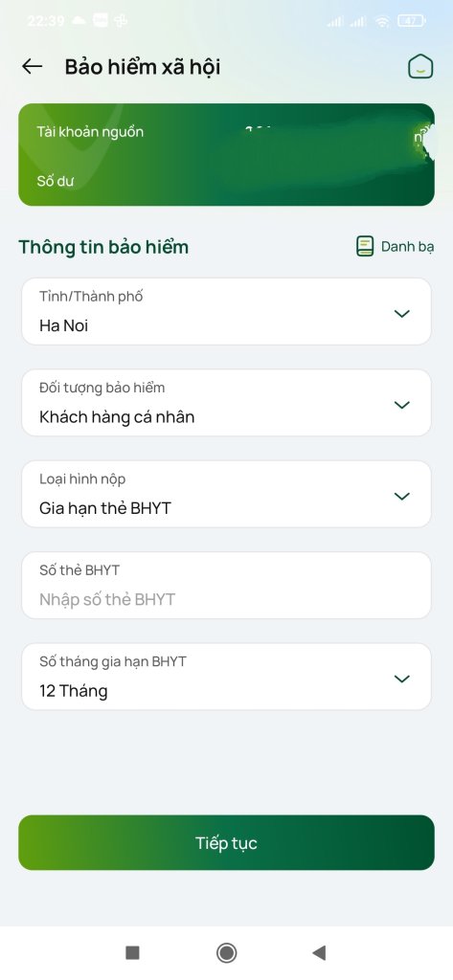Viewport: 453px width, 980px height.
Task: Open the Danh bạ link
Action: [x=407, y=246]
